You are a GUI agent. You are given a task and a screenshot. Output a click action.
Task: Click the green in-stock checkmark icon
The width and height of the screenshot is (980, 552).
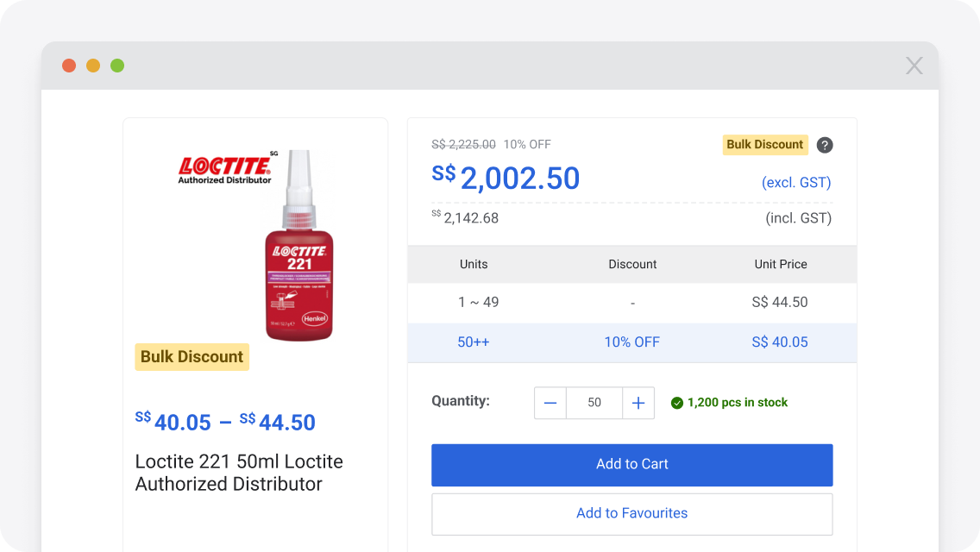point(677,403)
